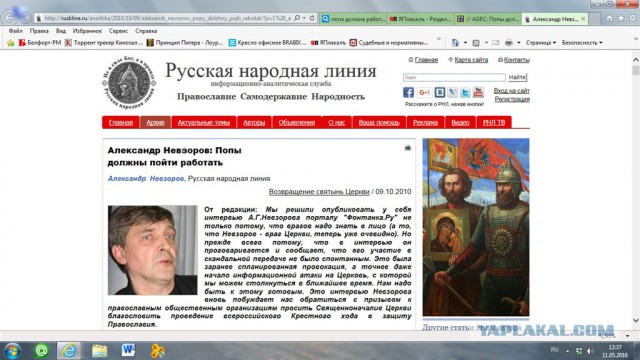Open the 'Страница' dropdown menu

541,42
